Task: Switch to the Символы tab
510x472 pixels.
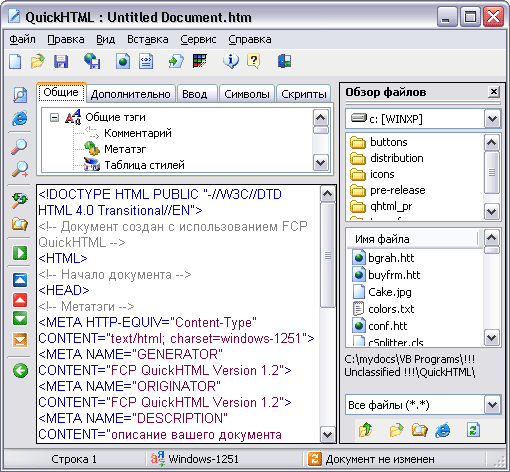Action: coord(247,94)
